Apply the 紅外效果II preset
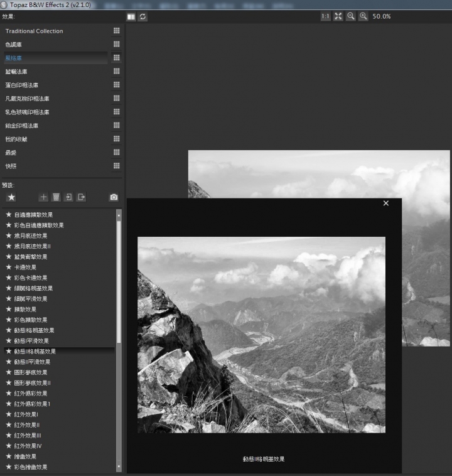452x476 pixels. (27, 425)
